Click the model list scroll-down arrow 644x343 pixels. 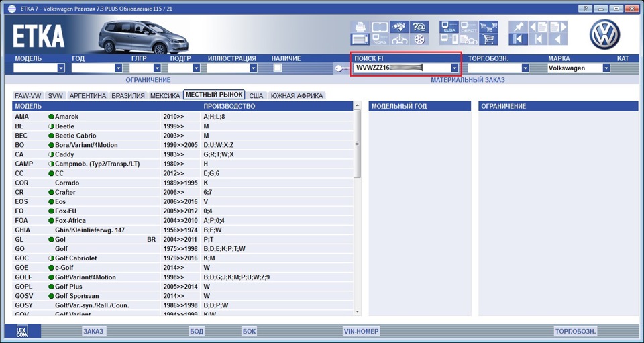pyautogui.click(x=357, y=312)
